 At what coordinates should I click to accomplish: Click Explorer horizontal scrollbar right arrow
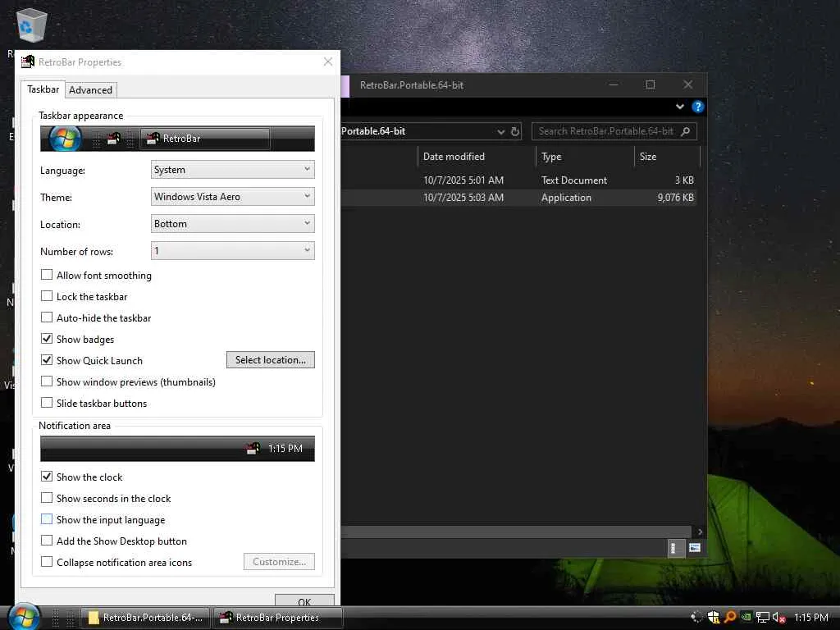700,532
